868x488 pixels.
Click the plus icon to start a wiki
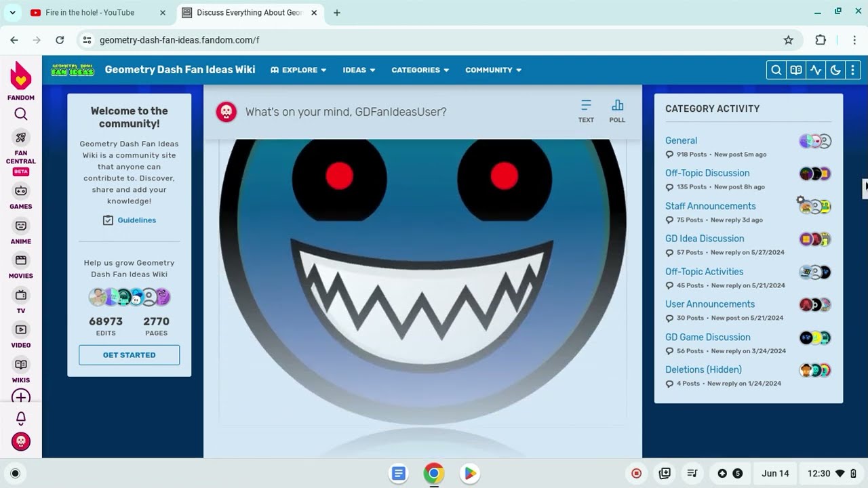(x=21, y=397)
